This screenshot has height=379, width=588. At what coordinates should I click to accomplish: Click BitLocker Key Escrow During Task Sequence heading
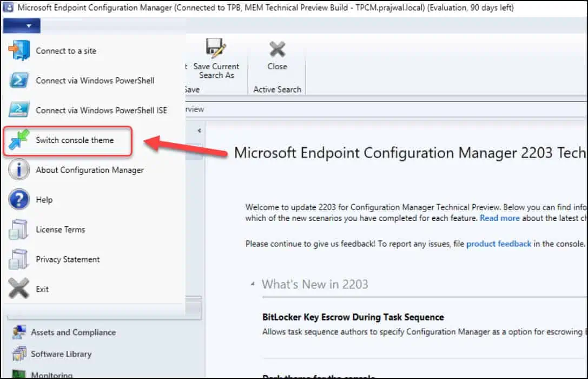[x=353, y=317]
